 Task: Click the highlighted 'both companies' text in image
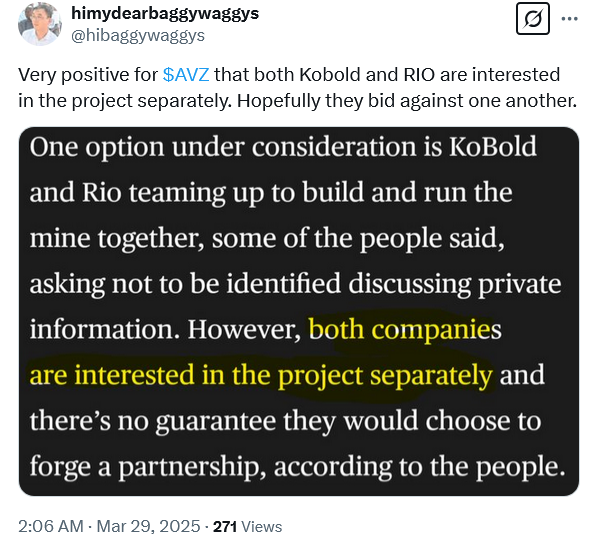tap(405, 329)
